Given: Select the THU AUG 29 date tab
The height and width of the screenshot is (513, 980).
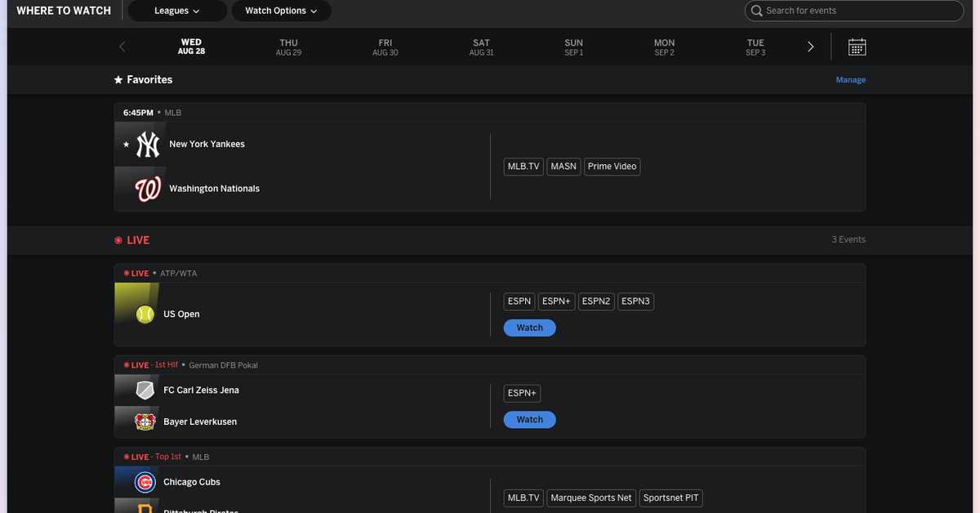Looking at the screenshot, I should [x=288, y=47].
